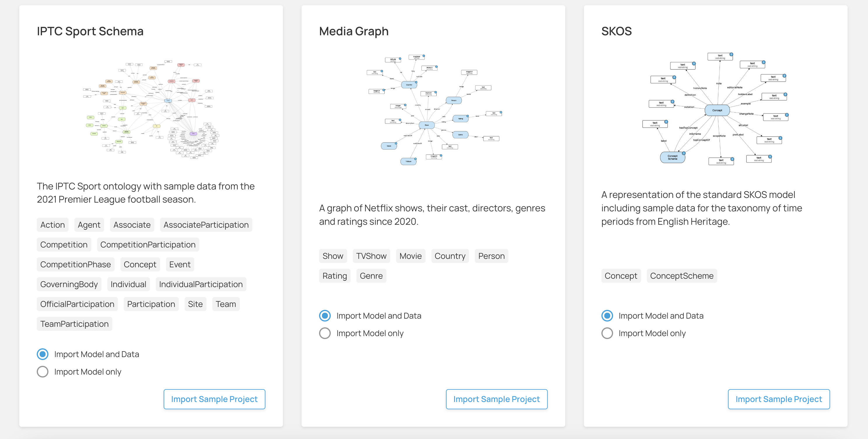
Task: Click the TVShow class tag
Action: tap(371, 256)
